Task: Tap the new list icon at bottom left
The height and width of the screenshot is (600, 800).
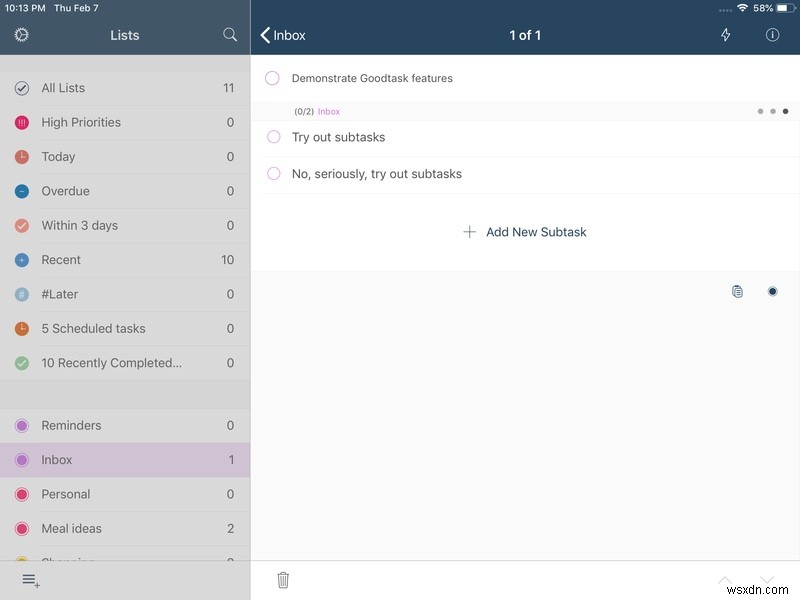Action: pos(29,580)
